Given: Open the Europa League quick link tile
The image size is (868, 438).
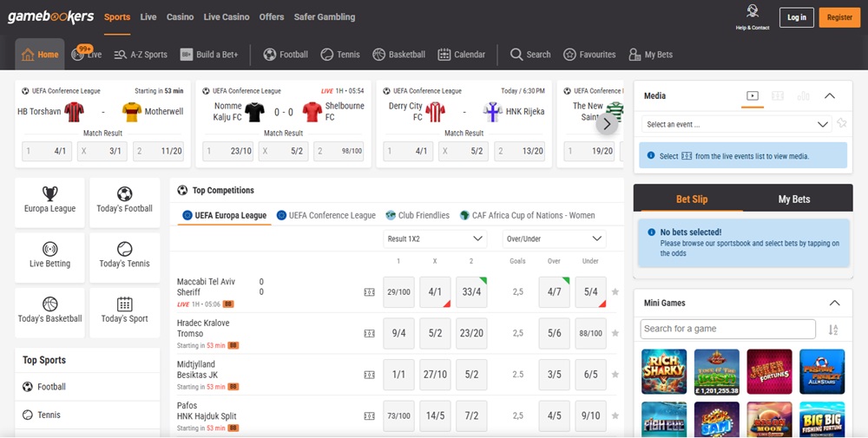Looking at the screenshot, I should tap(49, 202).
